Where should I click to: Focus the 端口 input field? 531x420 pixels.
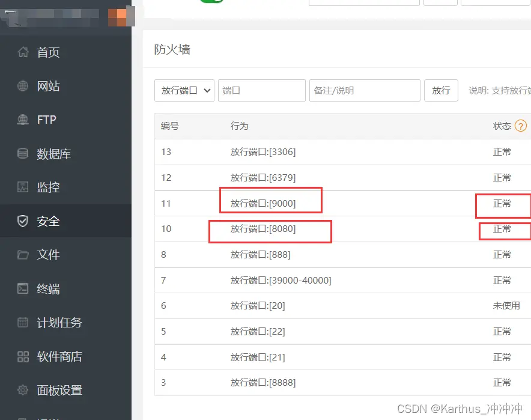coord(261,90)
